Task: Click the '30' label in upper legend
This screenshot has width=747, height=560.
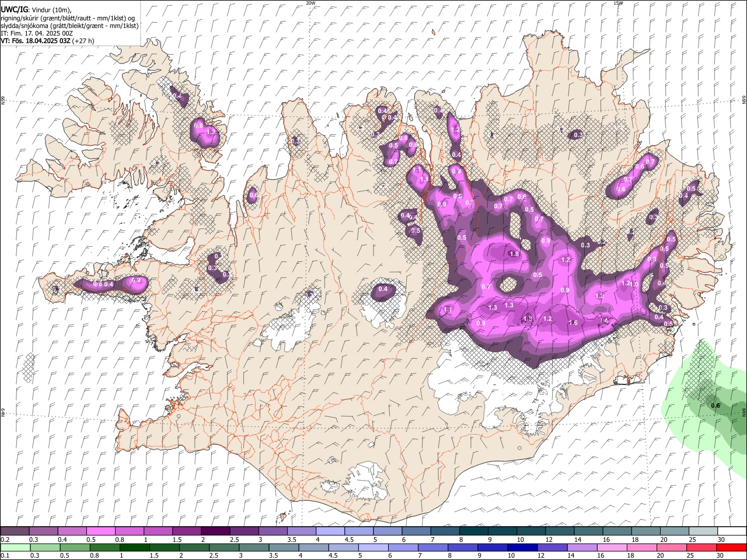Action: [721, 540]
